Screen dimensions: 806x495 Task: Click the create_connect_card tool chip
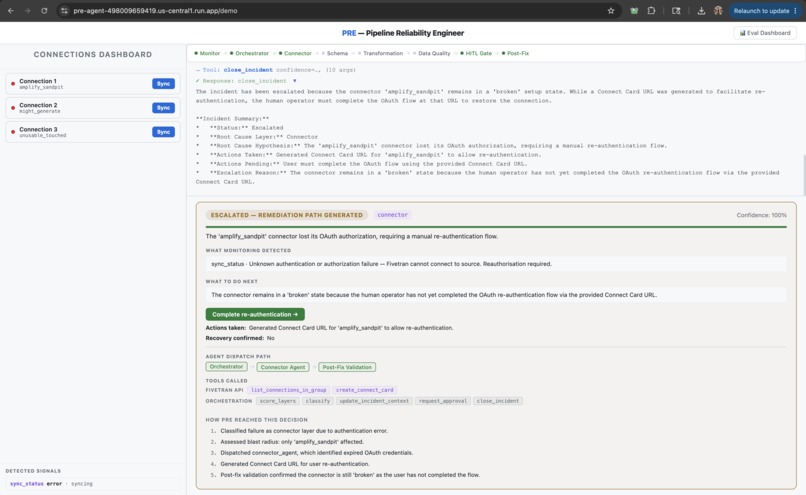click(x=364, y=390)
